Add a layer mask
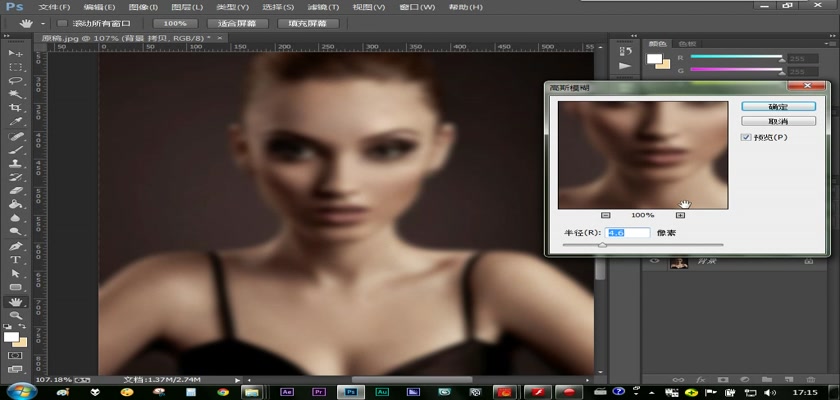 (723, 380)
